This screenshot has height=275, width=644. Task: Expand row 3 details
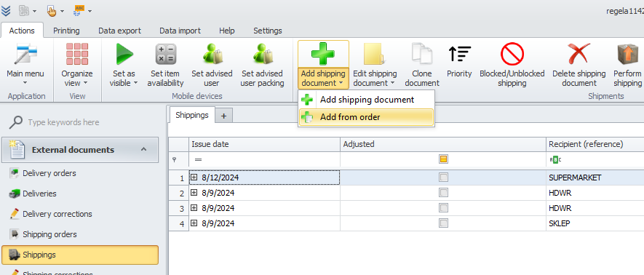coord(194,208)
